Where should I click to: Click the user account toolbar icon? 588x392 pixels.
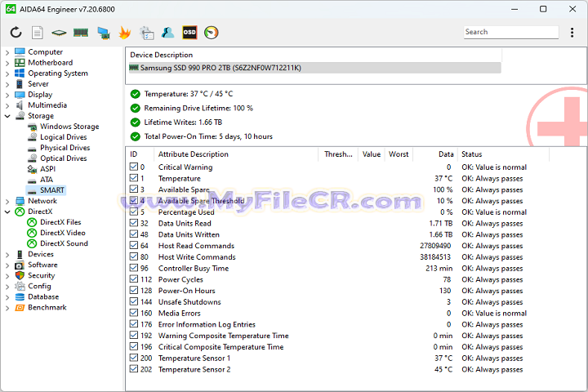click(167, 33)
